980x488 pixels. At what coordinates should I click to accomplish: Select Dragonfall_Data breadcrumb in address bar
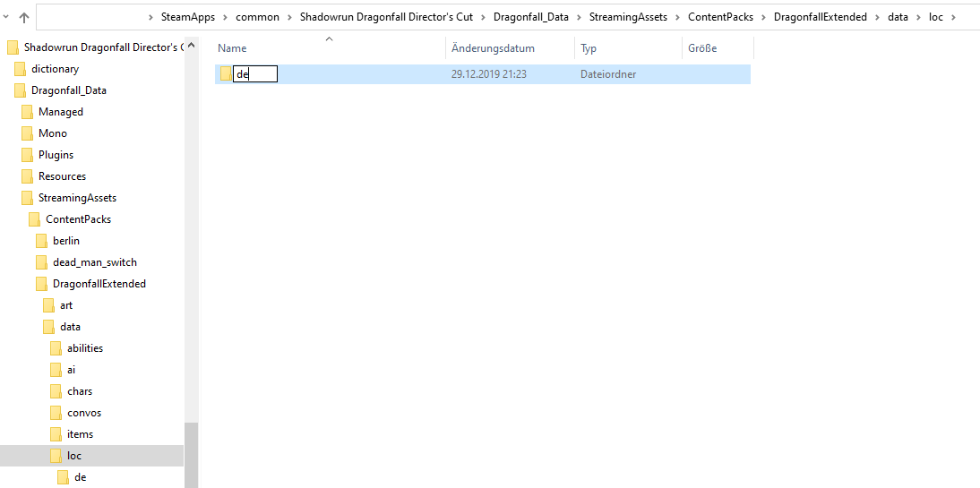click(530, 18)
